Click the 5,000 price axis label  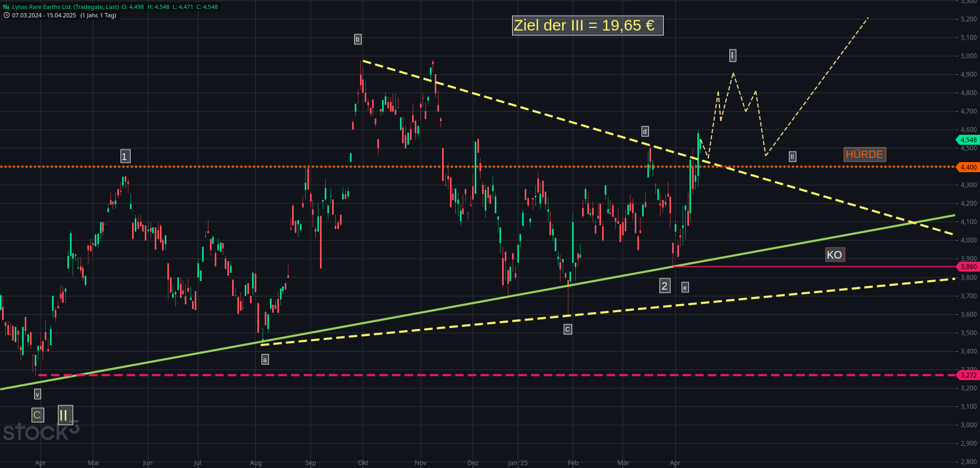(x=968, y=56)
